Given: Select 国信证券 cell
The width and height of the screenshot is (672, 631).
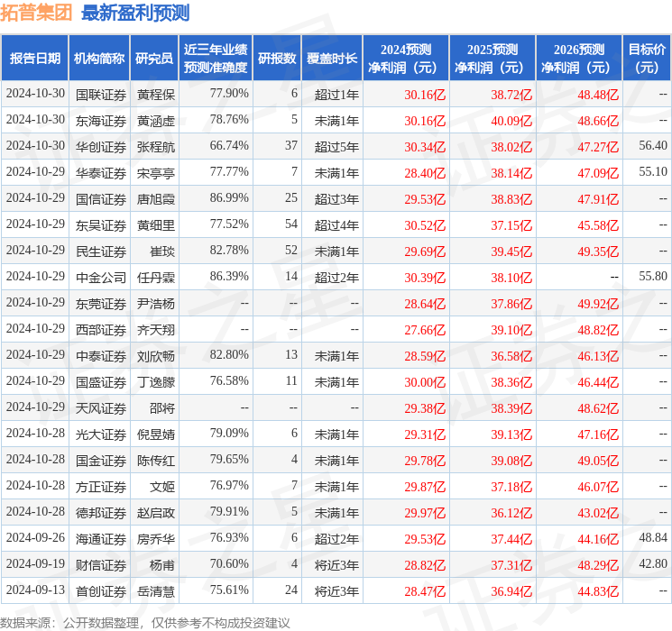Looking at the screenshot, I should 101,199.
